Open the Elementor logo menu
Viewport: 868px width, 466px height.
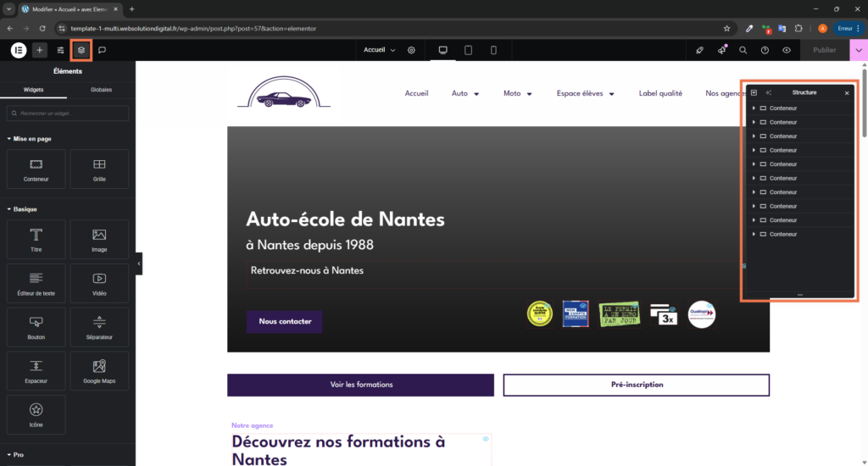19,50
